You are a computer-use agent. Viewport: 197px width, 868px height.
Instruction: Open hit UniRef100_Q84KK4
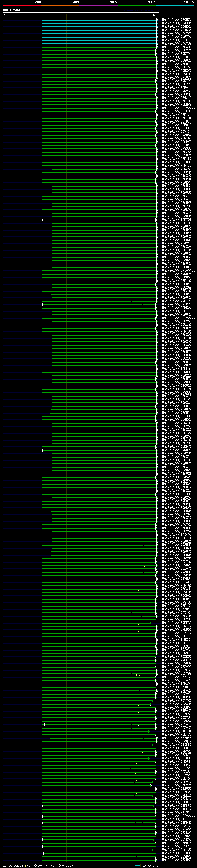[176, 30]
